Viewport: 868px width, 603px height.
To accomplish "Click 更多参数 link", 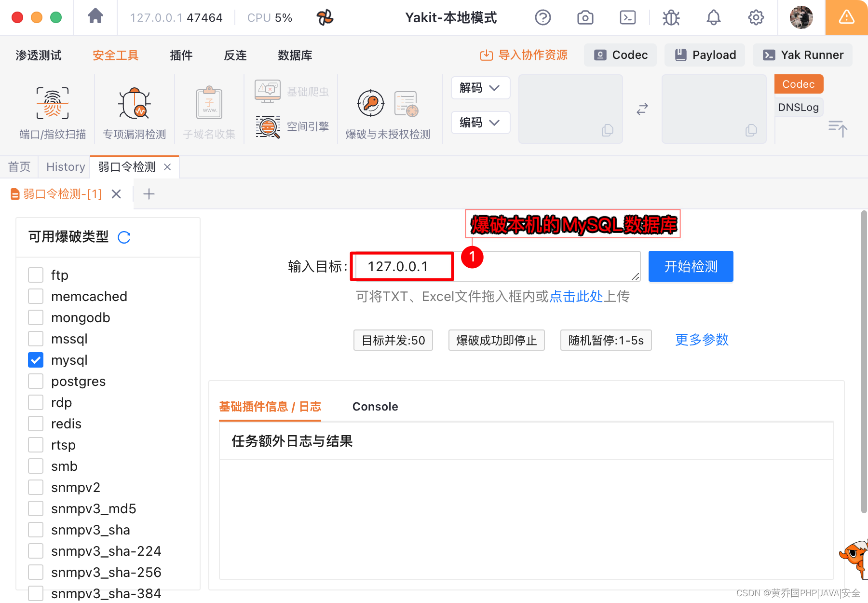I will [702, 340].
